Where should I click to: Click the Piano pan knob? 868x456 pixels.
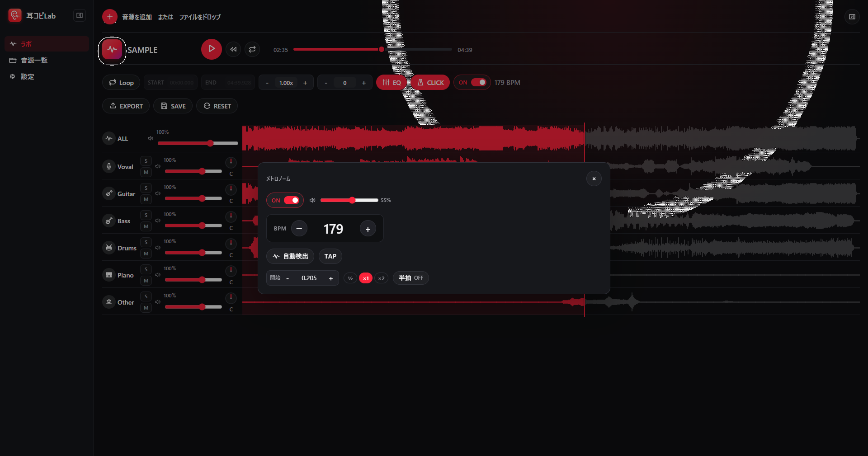[x=231, y=270]
